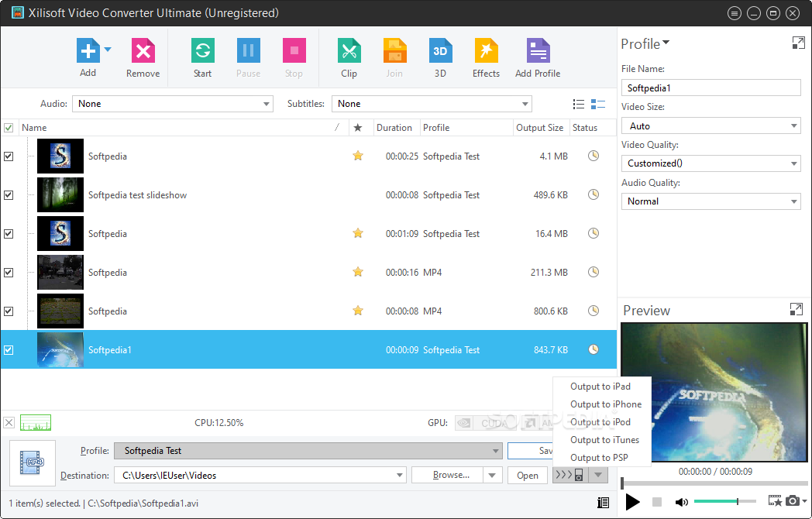Click the CPU usage graph icon
The width and height of the screenshot is (812, 519).
pos(35,423)
